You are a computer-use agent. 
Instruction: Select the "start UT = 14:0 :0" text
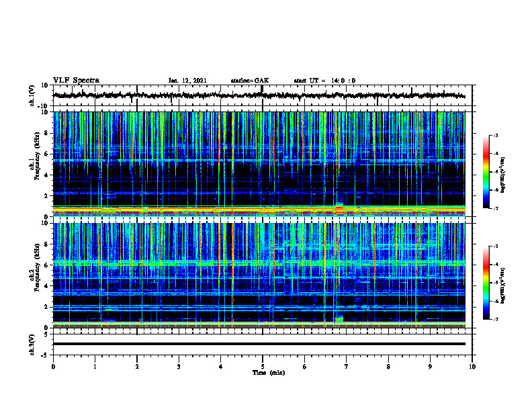324,81
